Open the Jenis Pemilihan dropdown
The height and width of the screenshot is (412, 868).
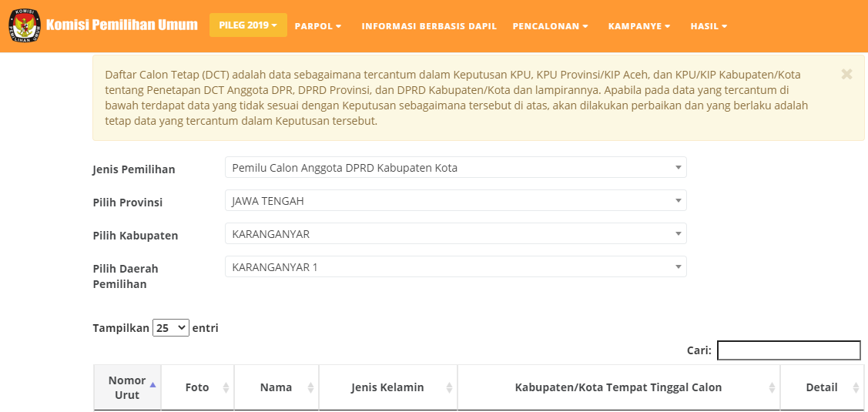[x=455, y=168]
